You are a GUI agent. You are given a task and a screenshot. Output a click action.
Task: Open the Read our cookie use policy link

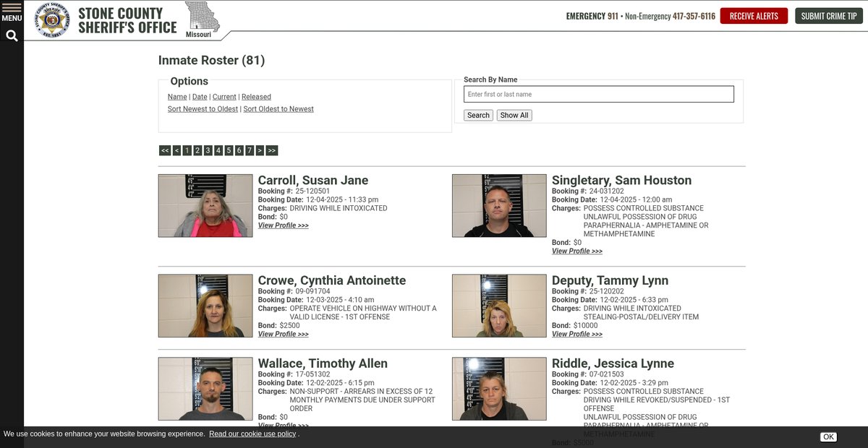tap(252, 434)
